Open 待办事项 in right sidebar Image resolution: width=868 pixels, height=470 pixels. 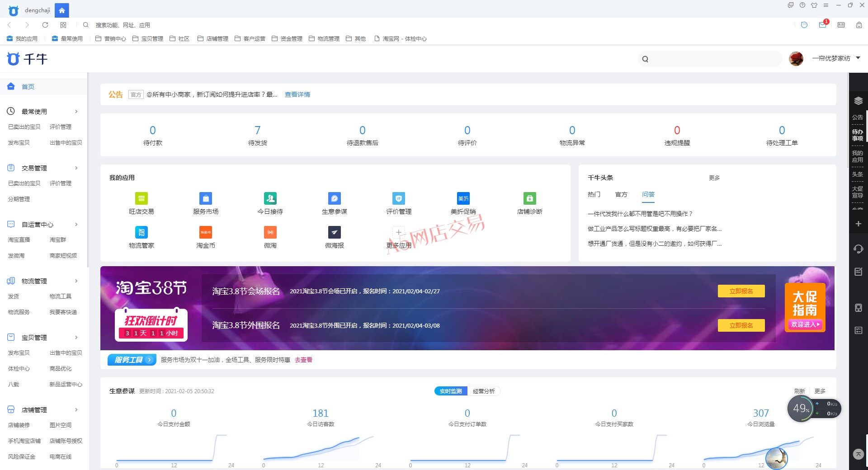pos(858,135)
